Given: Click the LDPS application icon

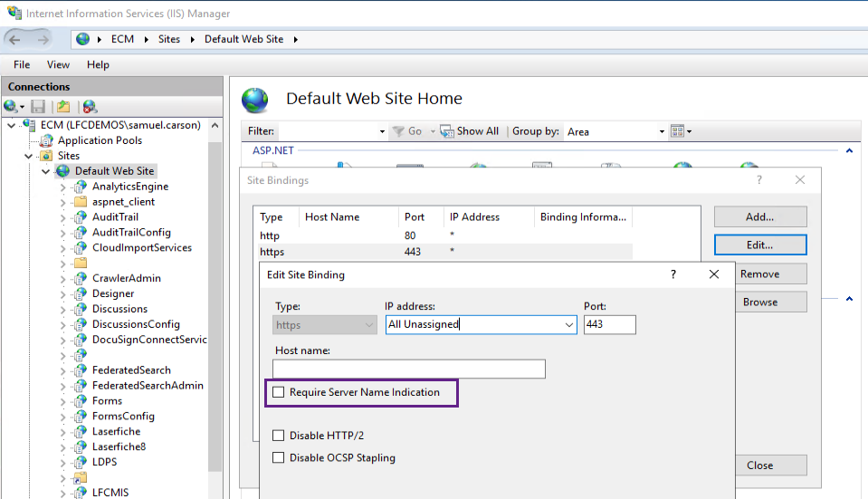Looking at the screenshot, I should [x=81, y=462].
